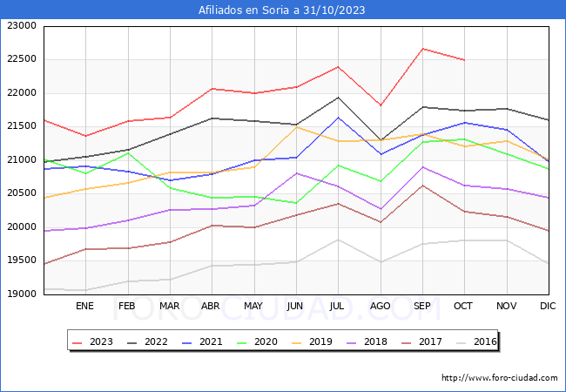Click the black 2022 legend color swatch

(x=131, y=342)
